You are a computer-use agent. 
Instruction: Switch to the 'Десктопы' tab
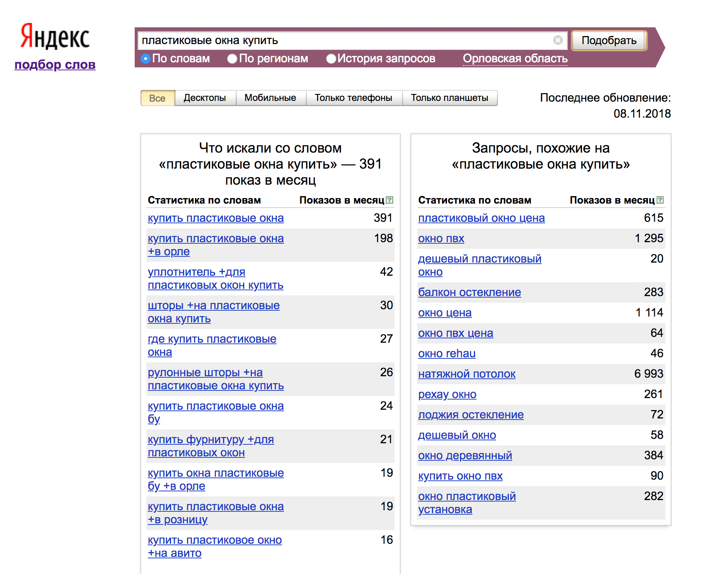(x=205, y=98)
